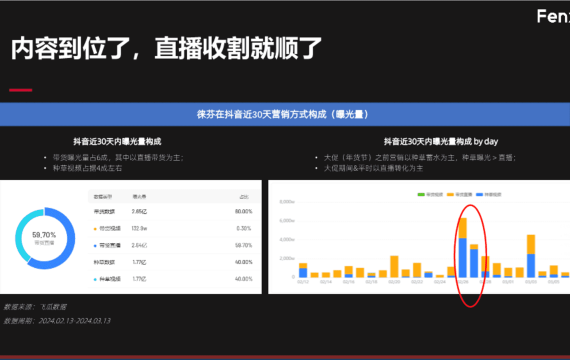Click the 抖音近30天内曝光量构成 by day heading
This screenshot has height=360, width=570.
click(441, 141)
